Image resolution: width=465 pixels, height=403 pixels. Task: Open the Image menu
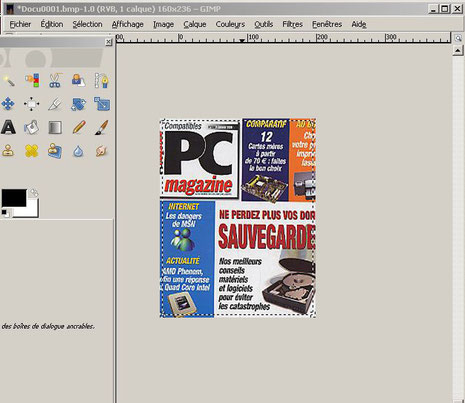(x=163, y=24)
